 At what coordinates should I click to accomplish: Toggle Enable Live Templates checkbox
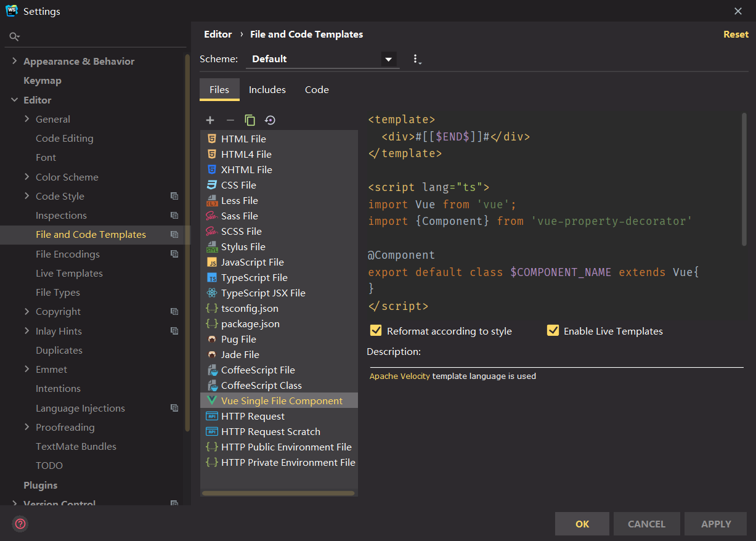(x=553, y=331)
